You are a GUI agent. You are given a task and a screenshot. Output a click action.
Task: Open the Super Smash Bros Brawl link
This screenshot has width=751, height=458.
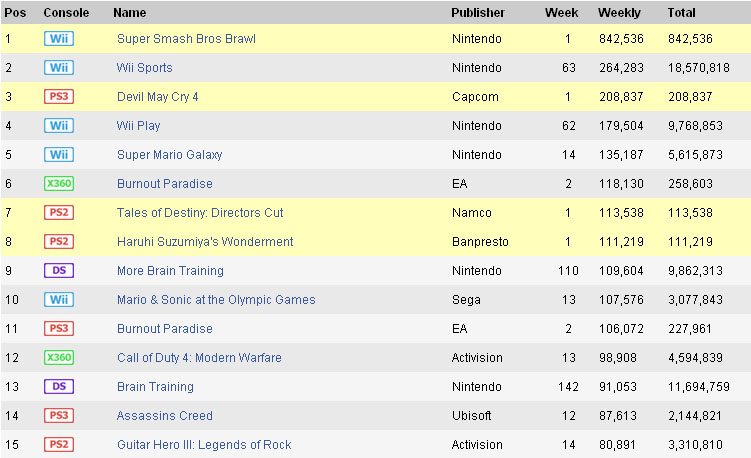click(186, 39)
